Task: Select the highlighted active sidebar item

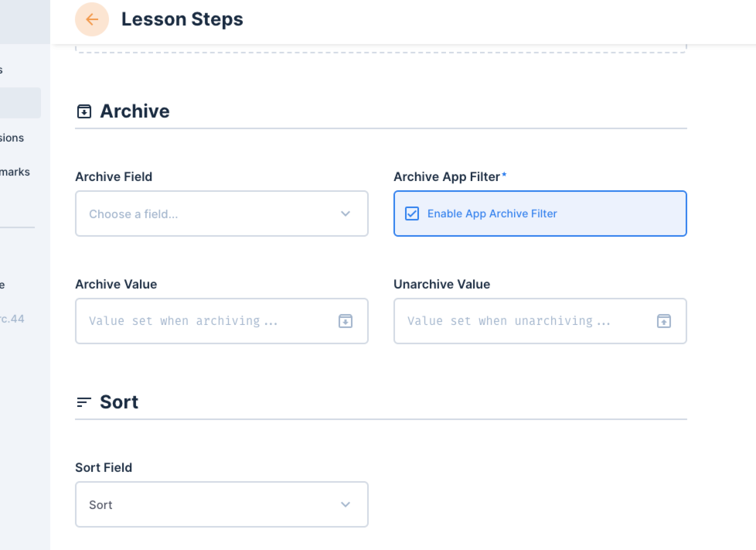Action: pos(20,103)
